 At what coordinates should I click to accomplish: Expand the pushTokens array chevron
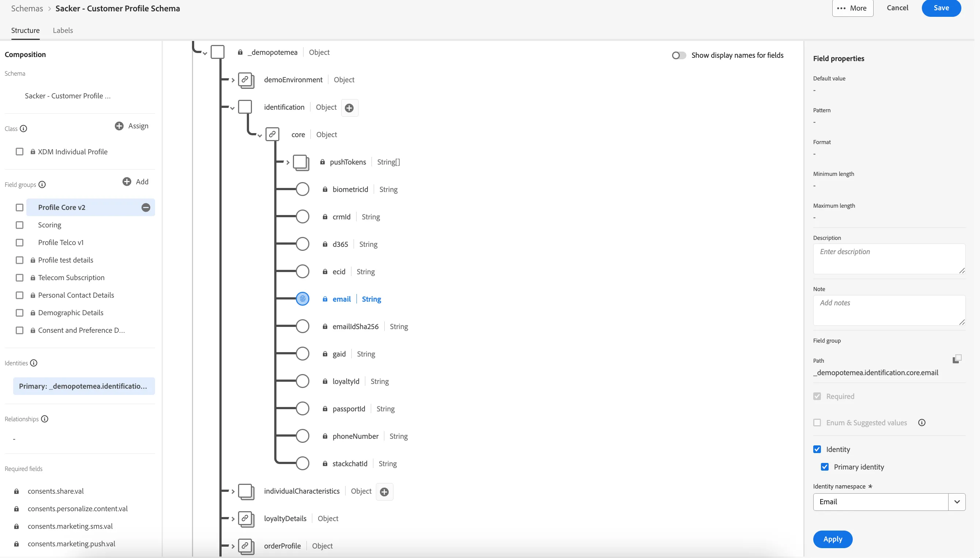point(287,162)
